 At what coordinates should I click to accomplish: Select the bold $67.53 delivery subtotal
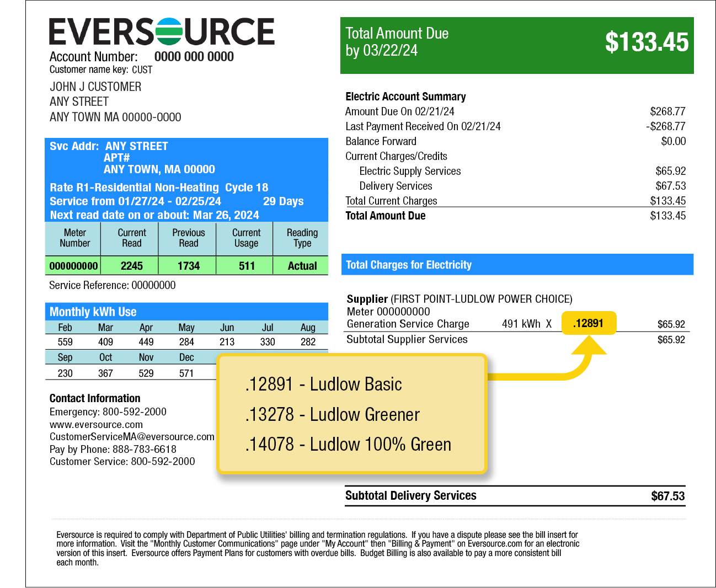click(x=668, y=496)
